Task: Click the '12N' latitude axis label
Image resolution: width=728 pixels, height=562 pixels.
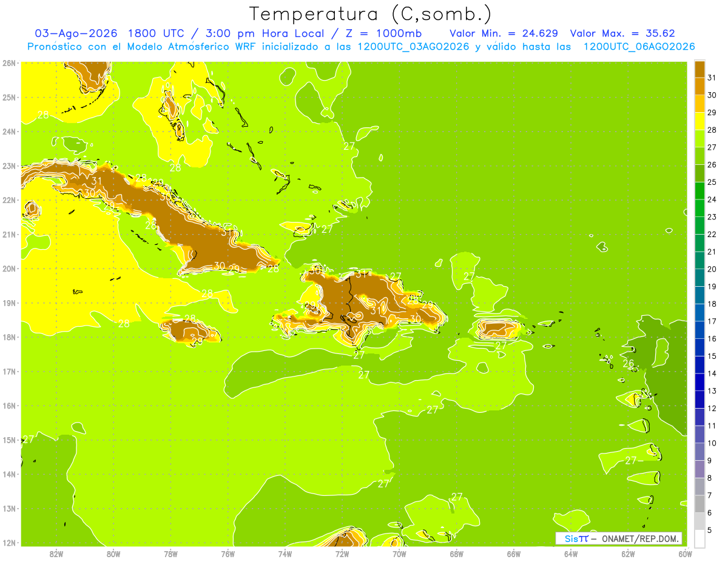Action: (9, 543)
